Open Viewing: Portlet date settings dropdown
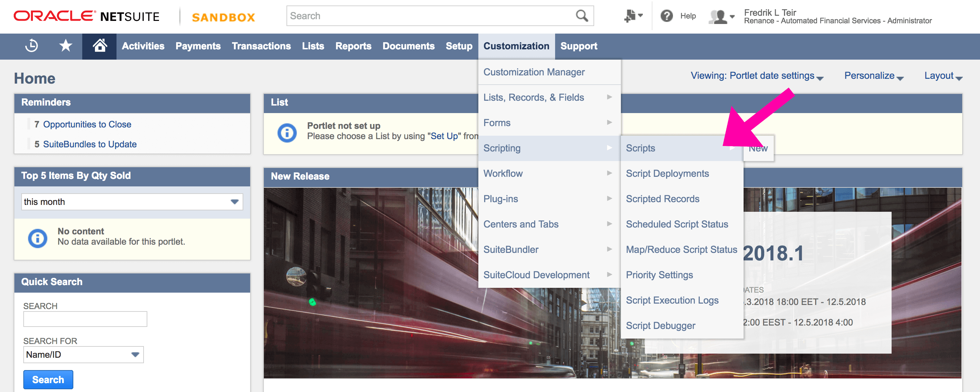 tap(757, 76)
